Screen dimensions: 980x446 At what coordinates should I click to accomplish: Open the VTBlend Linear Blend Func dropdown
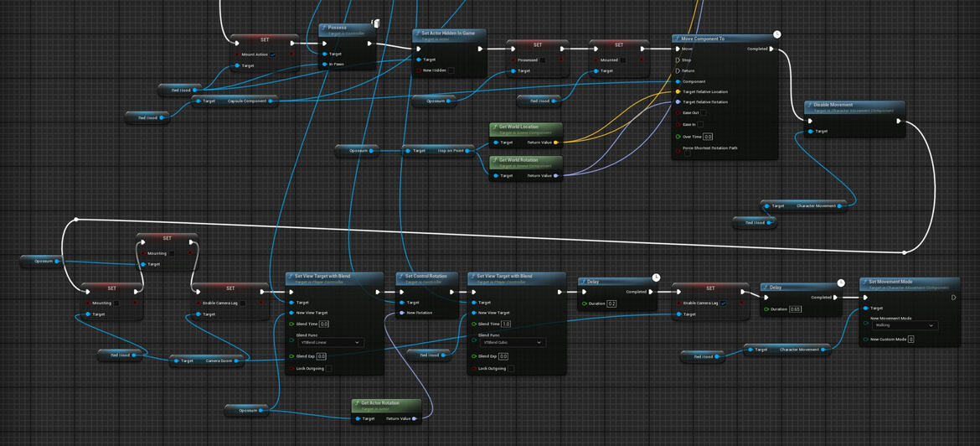[x=330, y=342]
